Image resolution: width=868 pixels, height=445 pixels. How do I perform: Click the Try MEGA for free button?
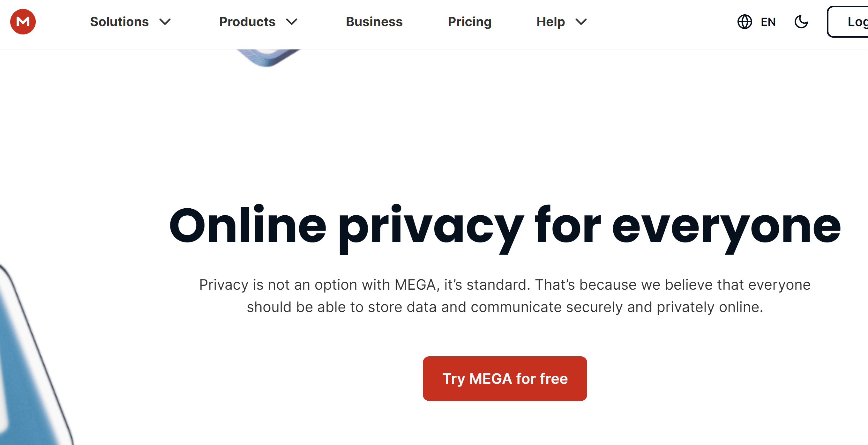(x=505, y=378)
